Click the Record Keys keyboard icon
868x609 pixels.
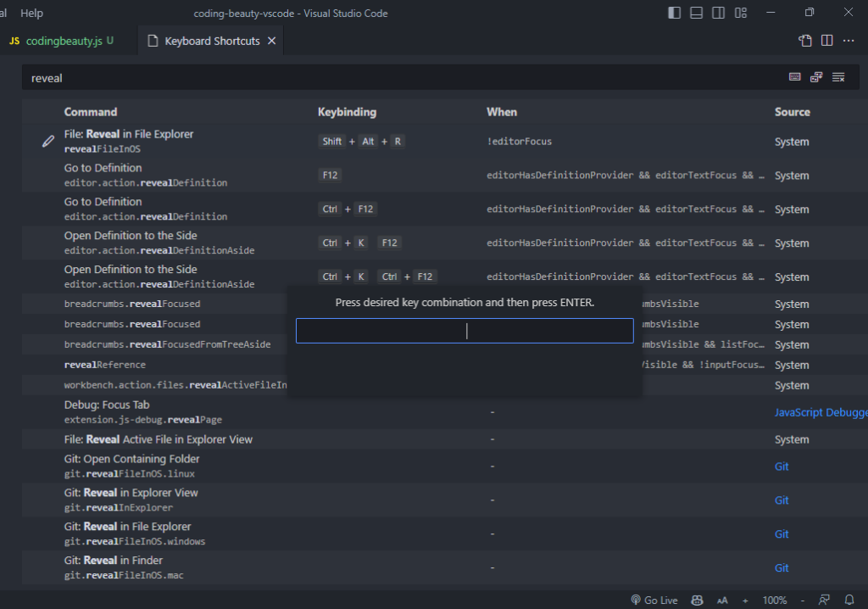point(794,77)
